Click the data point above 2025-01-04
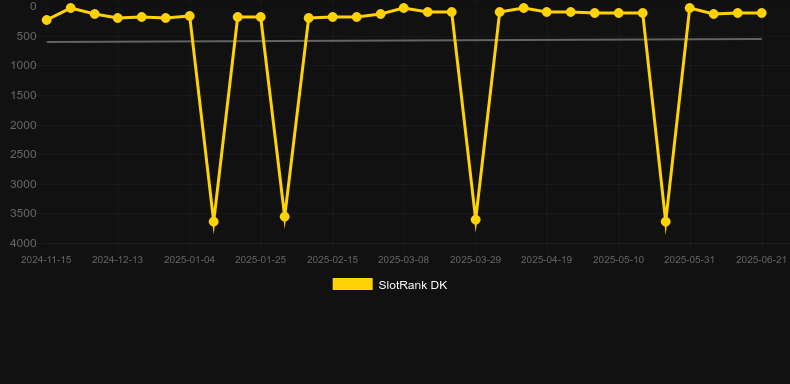The image size is (790, 384). tap(190, 16)
